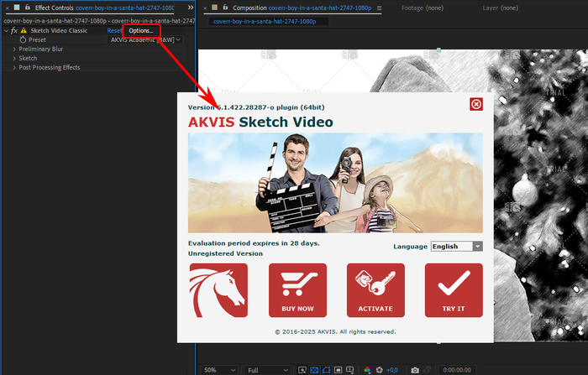Open the Composition panel hamburger menu
The image size is (588, 375).
click(x=379, y=8)
